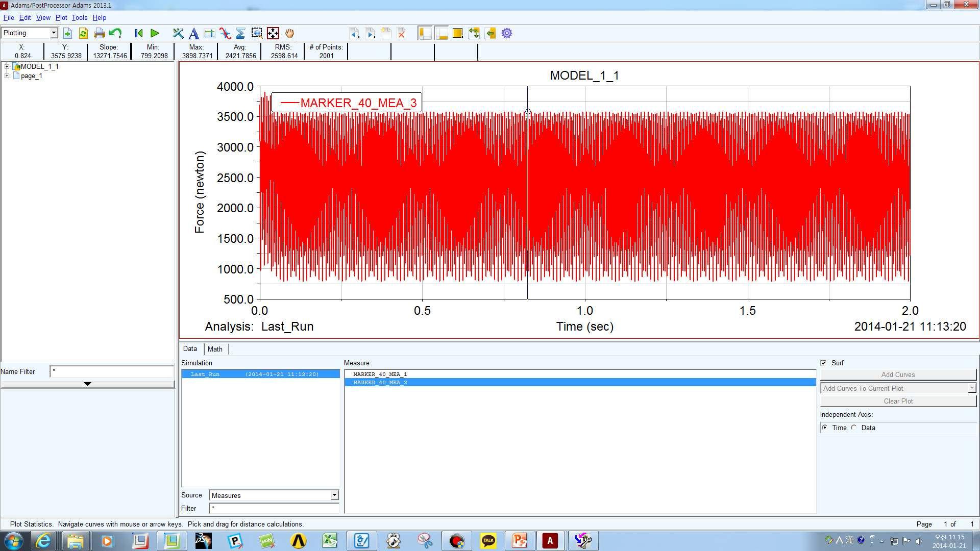Select the crossed-tools icon next to Play

click(x=178, y=34)
